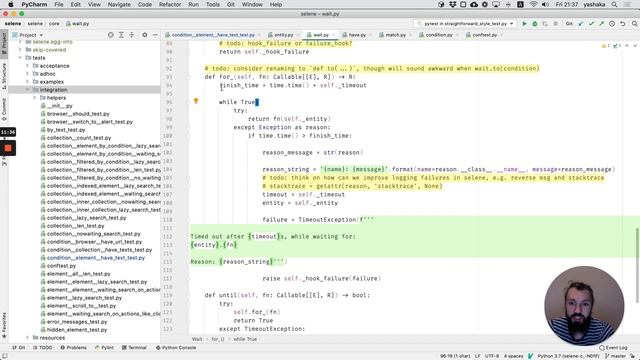Click the core breadcrumb in navigation bar
This screenshot has height=360, width=640.
point(54,24)
